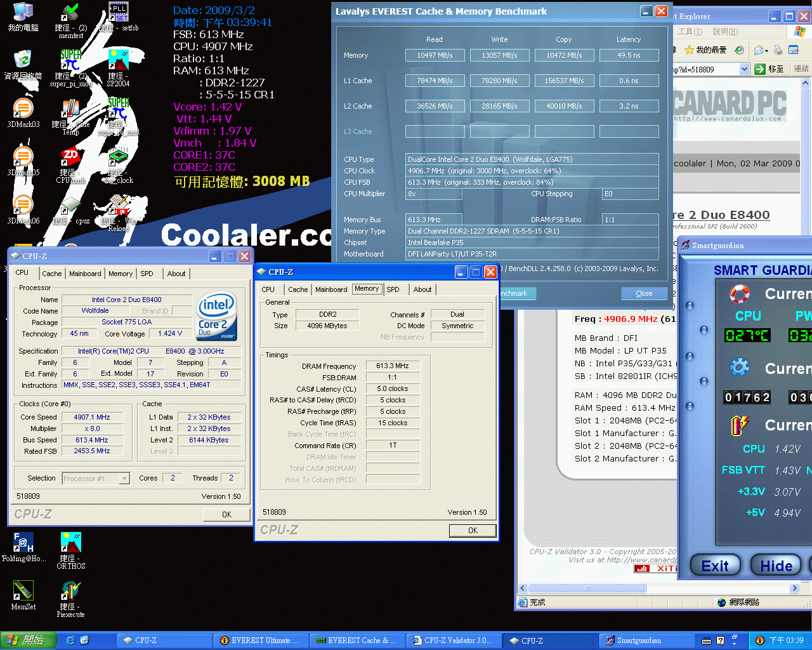Screen dimensions: 812x650
Task: Click OK in the left CPU-Z window
Action: pos(226,515)
